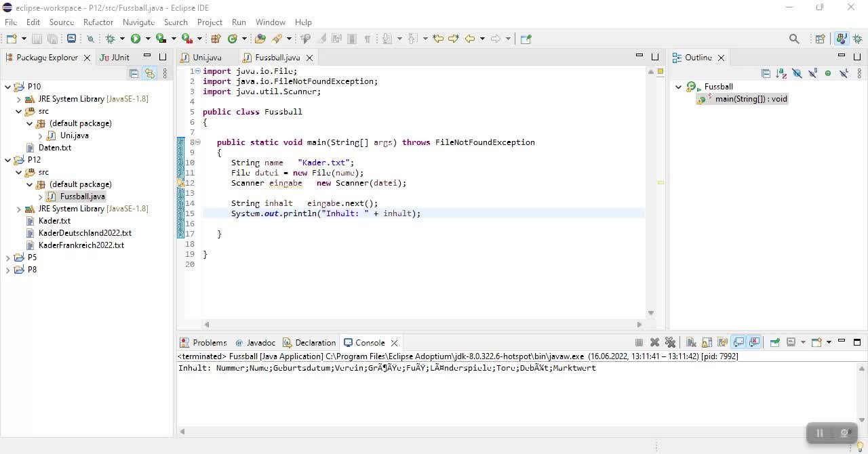This screenshot has width=868, height=454.
Task: Click the Debug bug icon in the main toolbar
Action: [111, 39]
